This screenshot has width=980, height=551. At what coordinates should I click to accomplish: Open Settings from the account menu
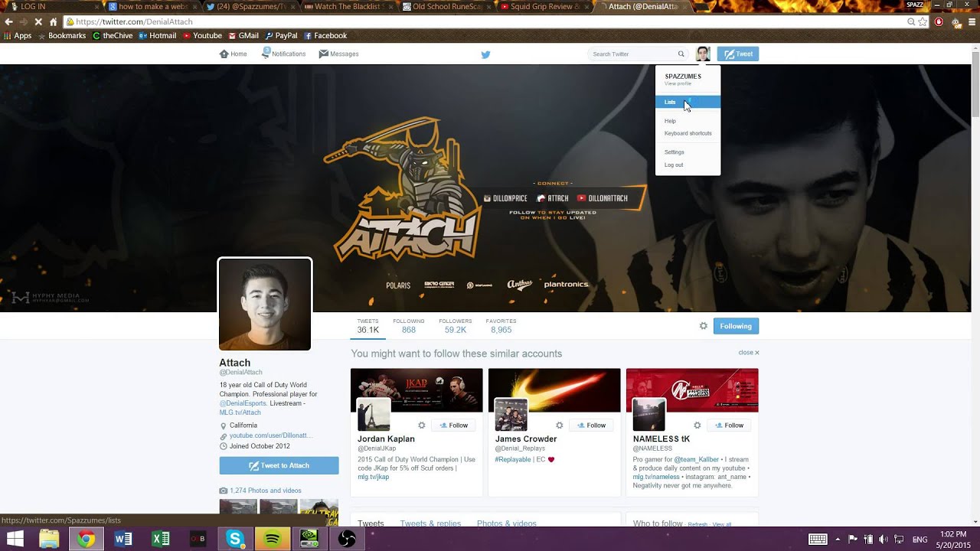pos(674,152)
